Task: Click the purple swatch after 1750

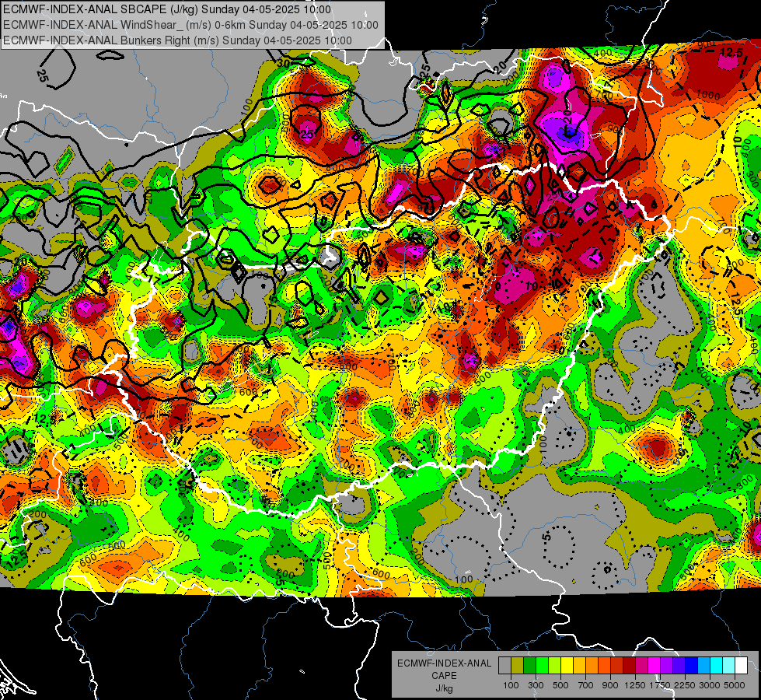Action: [x=666, y=665]
